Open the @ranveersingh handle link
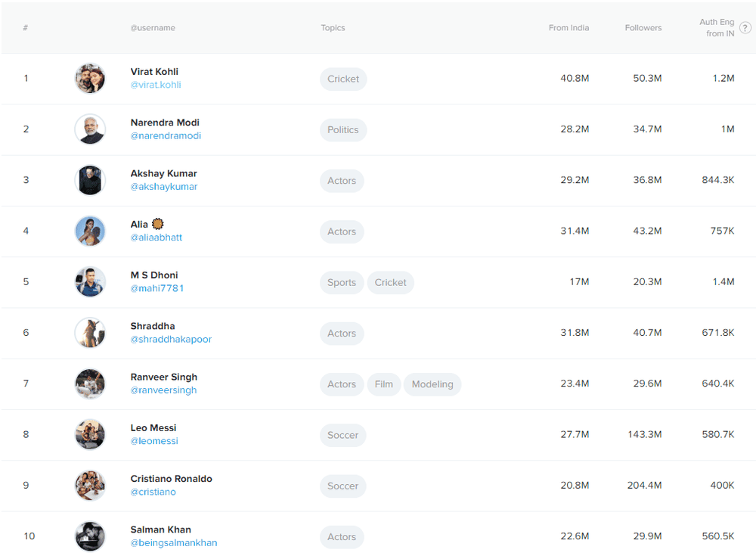Screen dimensions: 756x559 (163, 390)
